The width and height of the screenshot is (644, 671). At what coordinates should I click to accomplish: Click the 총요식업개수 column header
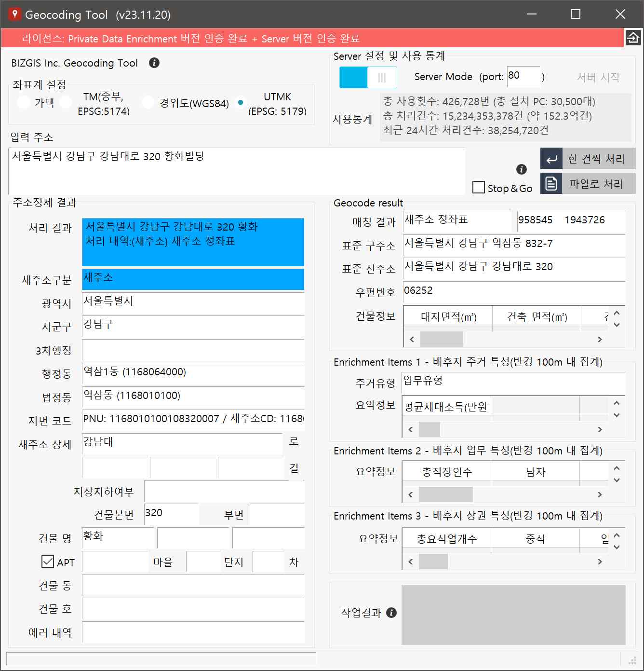coord(447,539)
